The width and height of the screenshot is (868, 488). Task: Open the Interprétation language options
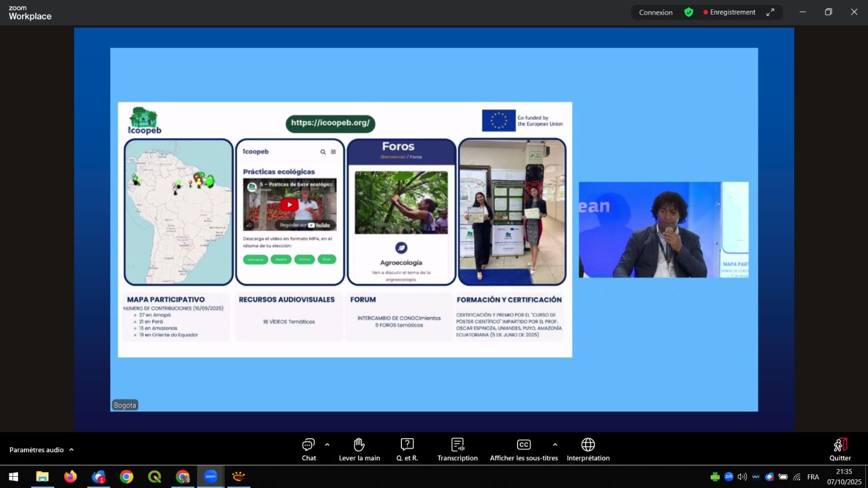588,449
